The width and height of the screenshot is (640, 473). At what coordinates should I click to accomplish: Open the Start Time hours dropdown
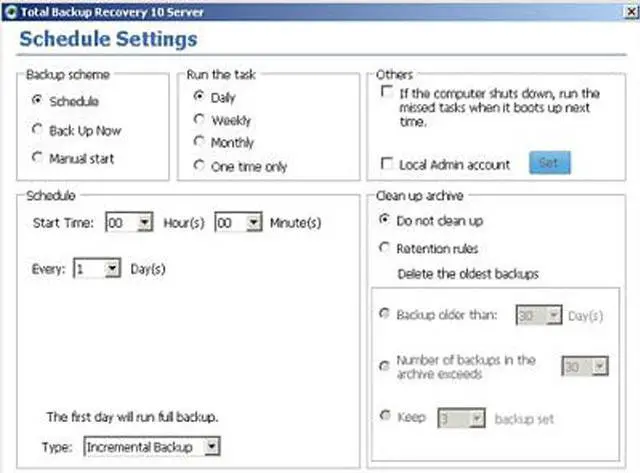(x=145, y=223)
